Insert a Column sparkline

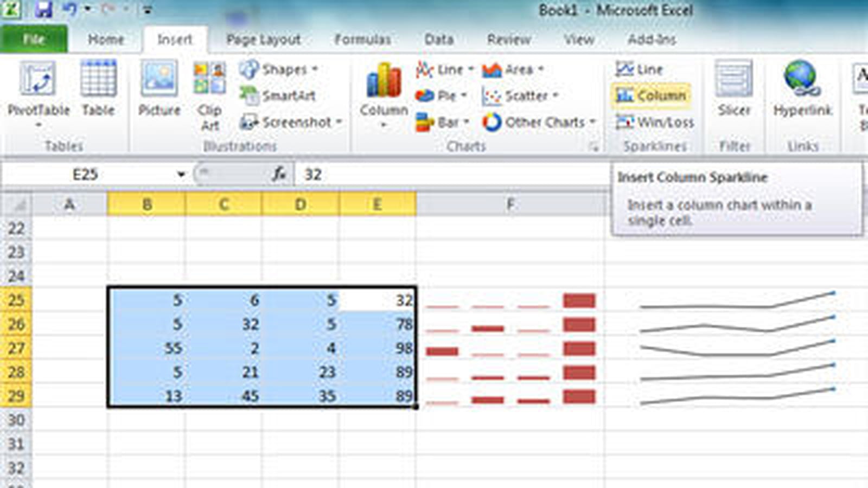click(651, 95)
